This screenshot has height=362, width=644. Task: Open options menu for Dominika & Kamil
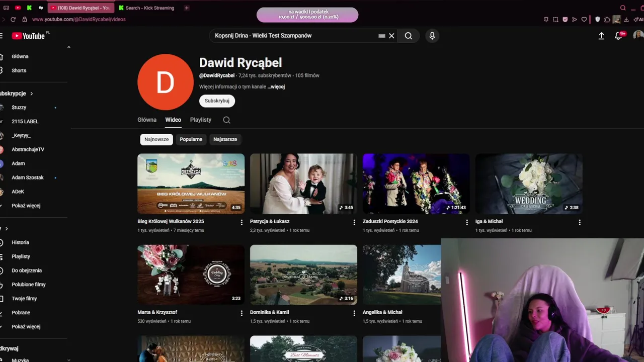354,313
